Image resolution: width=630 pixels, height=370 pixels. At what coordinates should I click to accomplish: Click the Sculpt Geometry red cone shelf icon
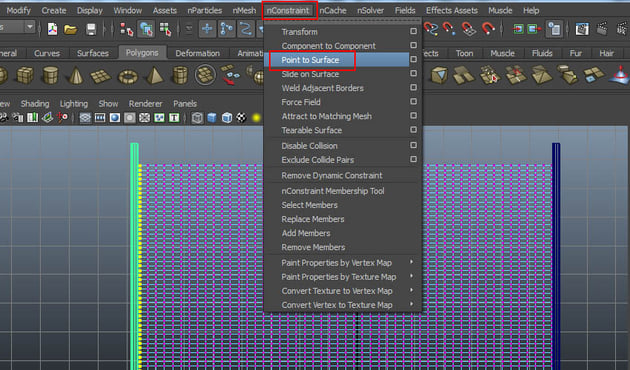(620, 75)
